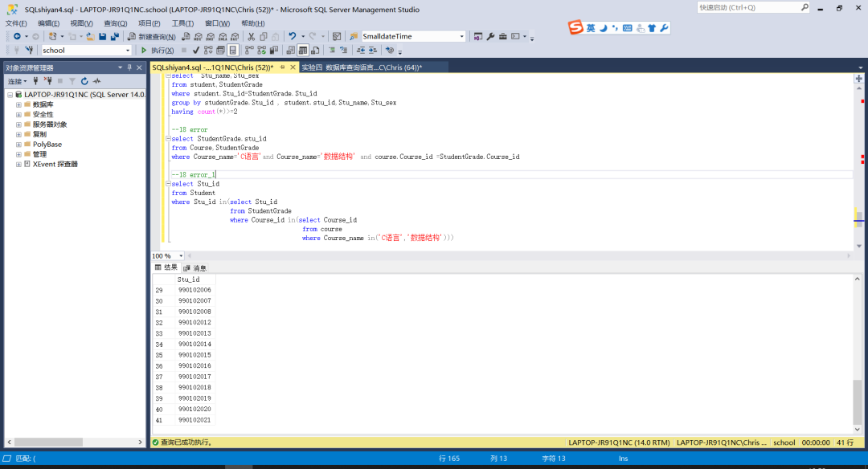
Task: Toggle results to grid output mode
Action: 303,51
